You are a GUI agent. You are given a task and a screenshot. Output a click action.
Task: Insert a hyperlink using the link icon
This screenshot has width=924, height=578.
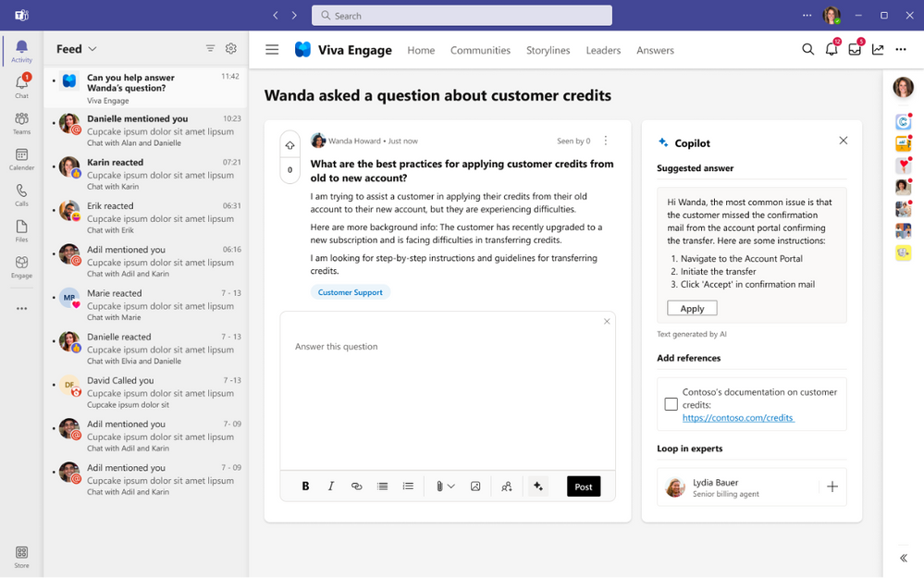356,486
